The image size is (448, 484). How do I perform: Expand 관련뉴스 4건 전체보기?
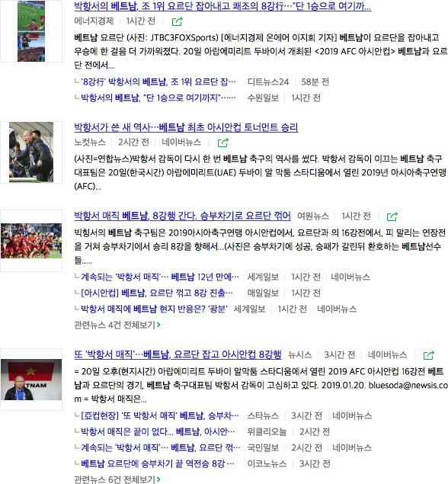(117, 325)
